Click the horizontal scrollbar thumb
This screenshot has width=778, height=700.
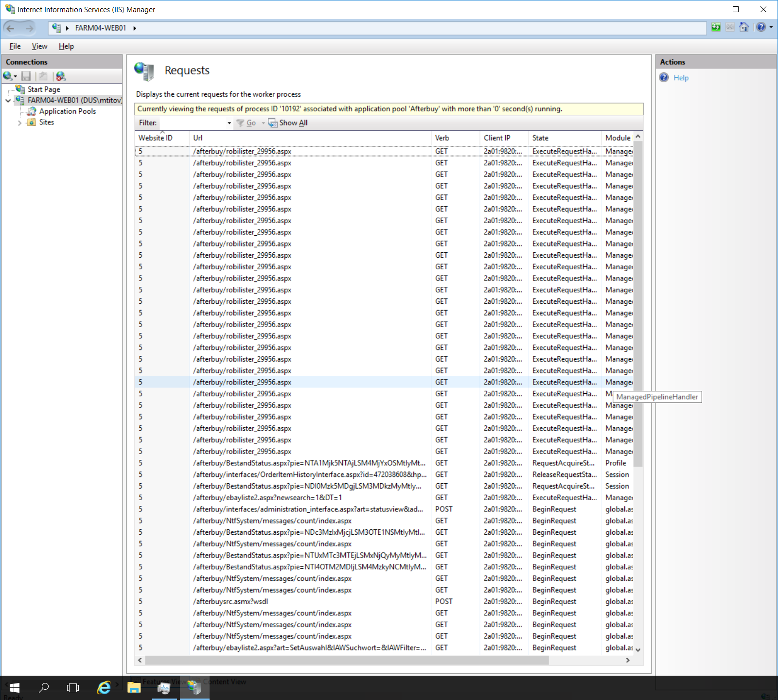347,660
